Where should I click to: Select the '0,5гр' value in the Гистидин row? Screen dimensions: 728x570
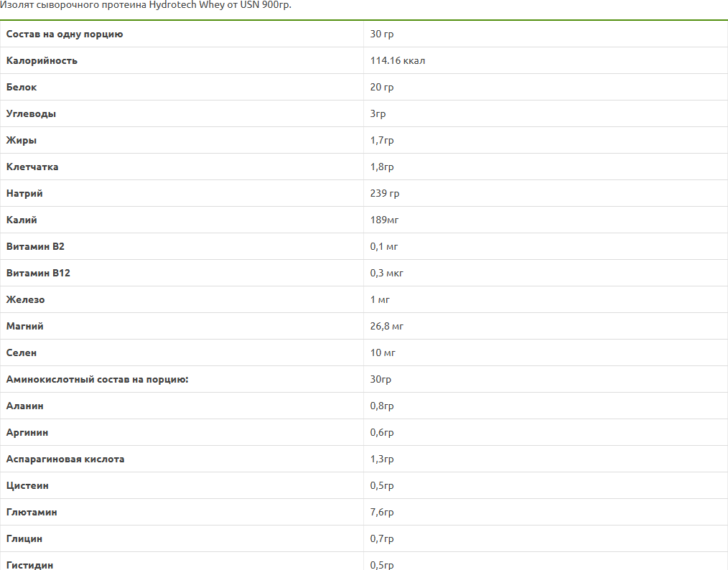[382, 565]
